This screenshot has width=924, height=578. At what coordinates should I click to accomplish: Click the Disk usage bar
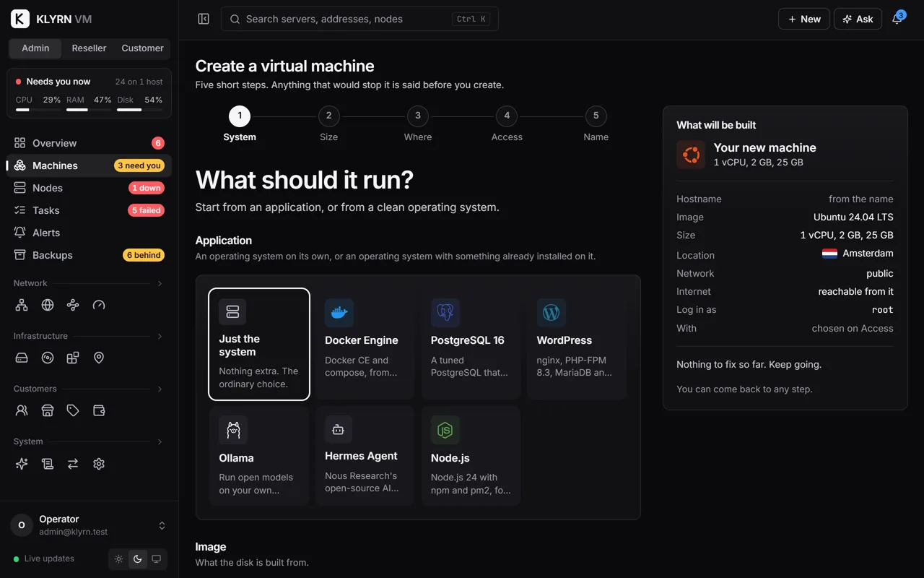click(x=139, y=110)
